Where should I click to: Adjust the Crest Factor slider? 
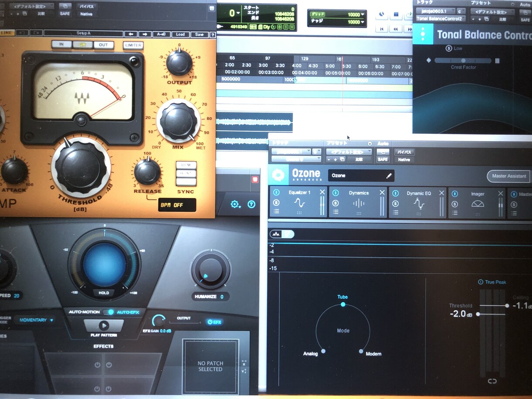tap(463, 61)
